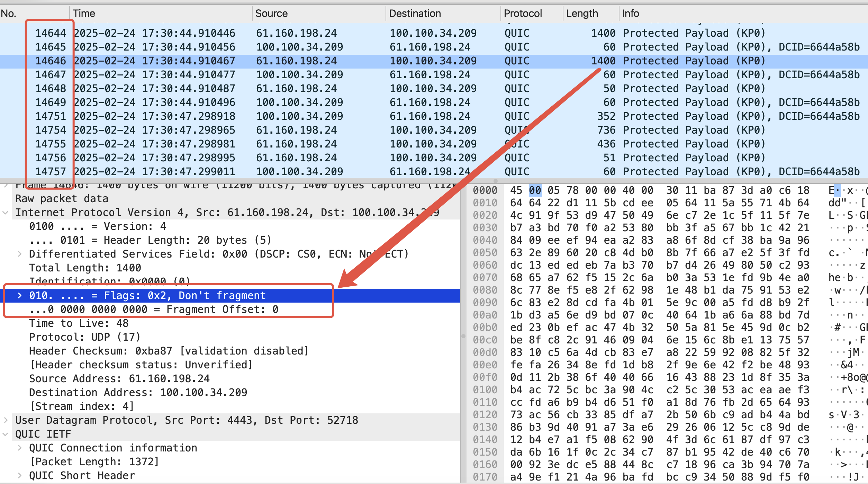Collapse the Internet Protocol Version 4 section
868x484 pixels.
coord(6,213)
